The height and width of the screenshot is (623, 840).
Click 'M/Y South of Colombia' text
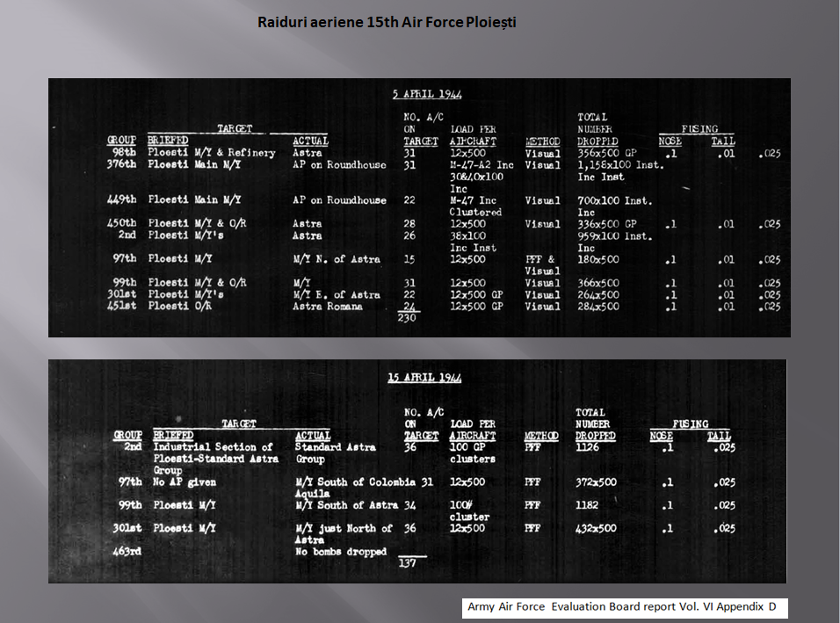(356, 482)
